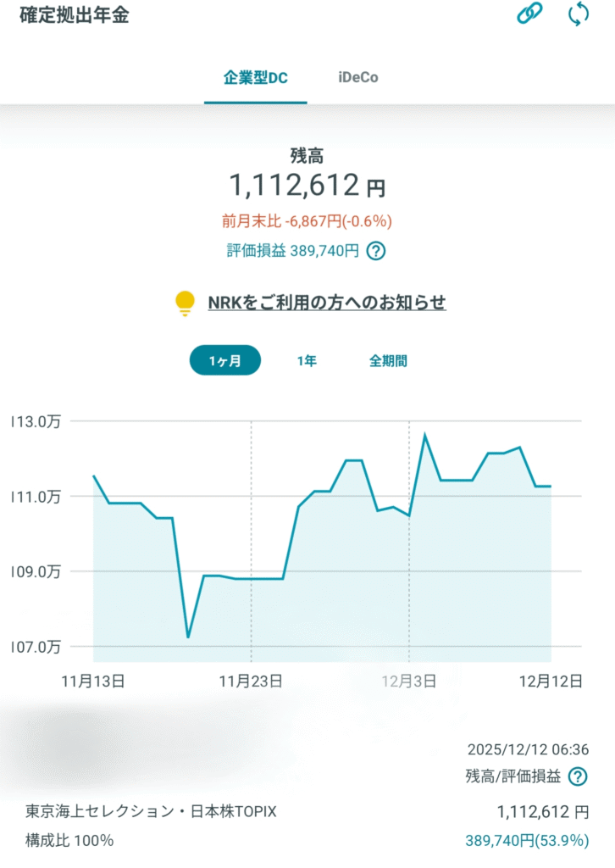Switch to the iDeCo tab

tap(358, 78)
